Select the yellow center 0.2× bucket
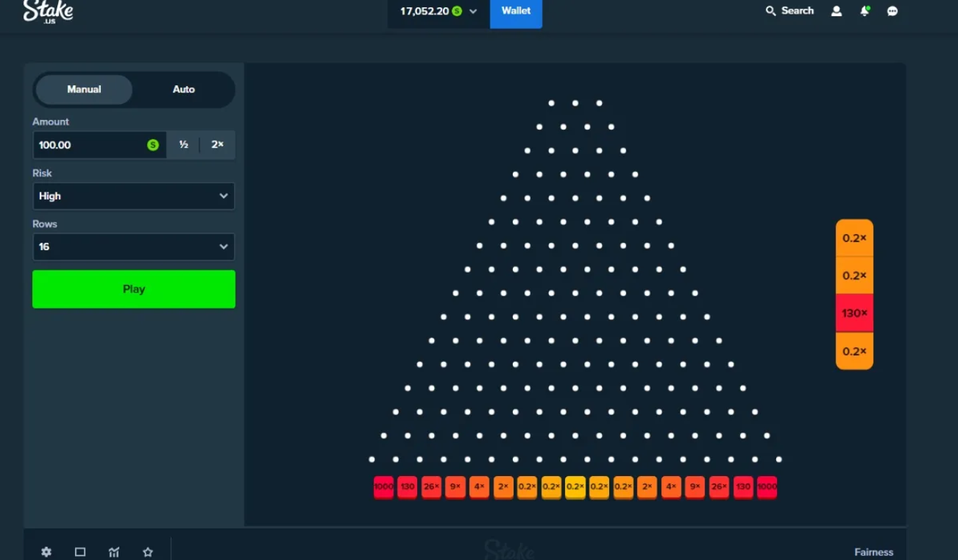Screen dimensions: 958x560 point(575,487)
